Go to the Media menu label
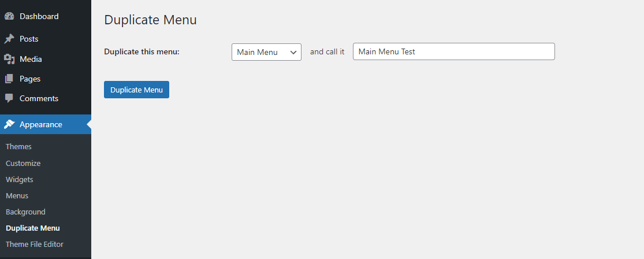The width and height of the screenshot is (644, 259). (x=31, y=59)
